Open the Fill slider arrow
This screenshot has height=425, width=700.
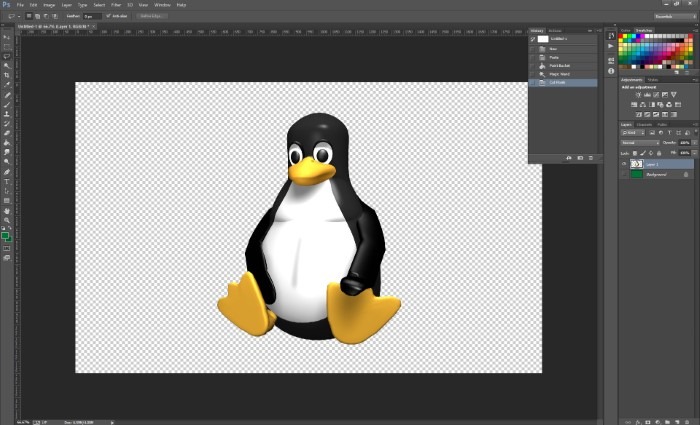[694, 153]
